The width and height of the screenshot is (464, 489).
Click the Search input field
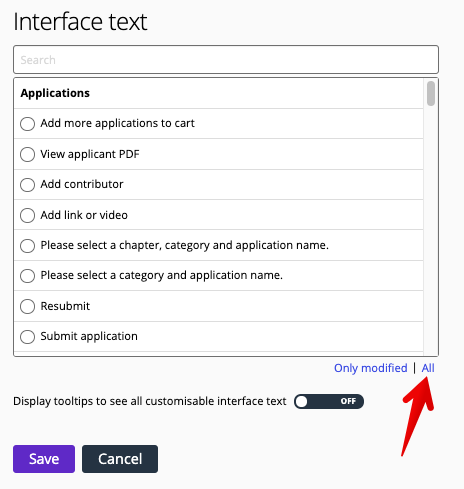click(x=226, y=60)
